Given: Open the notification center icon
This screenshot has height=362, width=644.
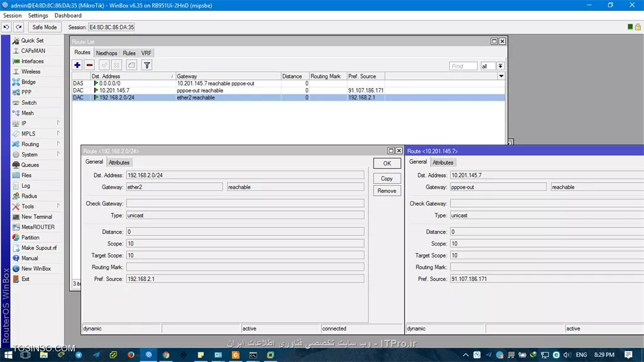Looking at the screenshot, I should pyautogui.click(x=628, y=354).
